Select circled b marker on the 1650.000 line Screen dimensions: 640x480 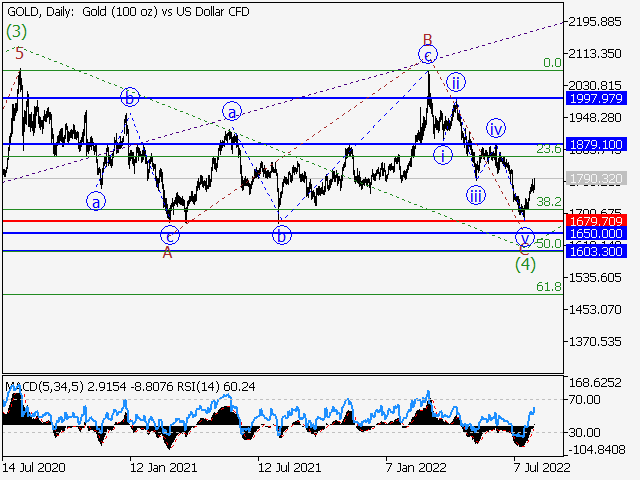pos(282,236)
